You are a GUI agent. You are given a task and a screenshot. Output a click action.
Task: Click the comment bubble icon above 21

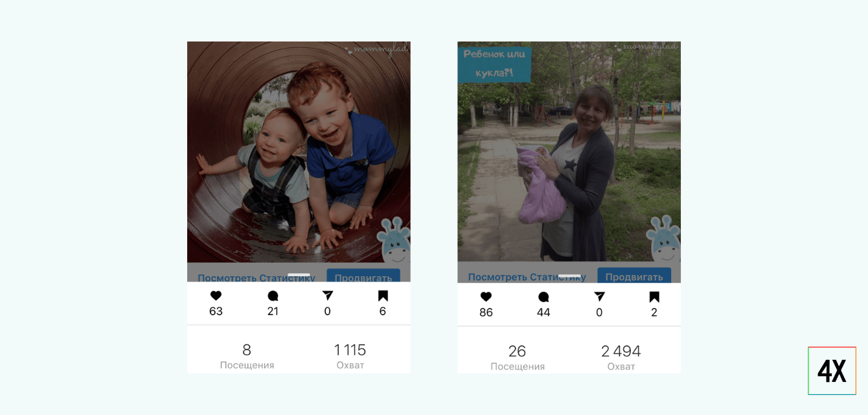coord(273,296)
